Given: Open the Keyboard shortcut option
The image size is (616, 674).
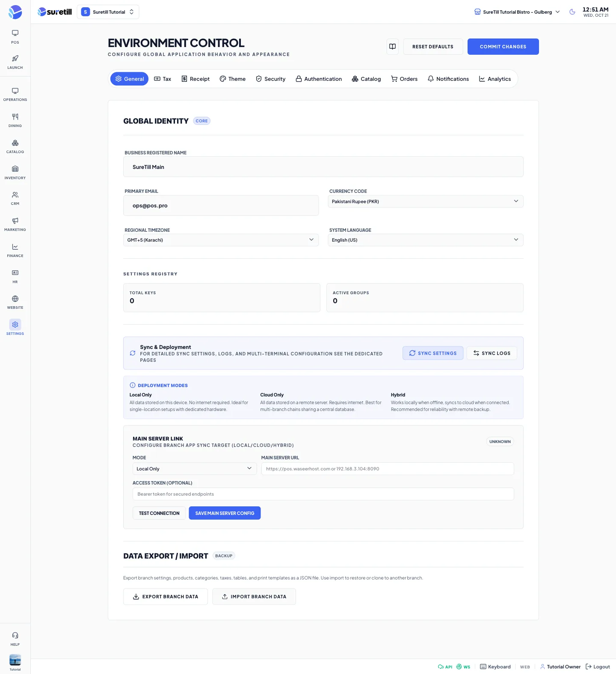Looking at the screenshot, I should point(495,667).
